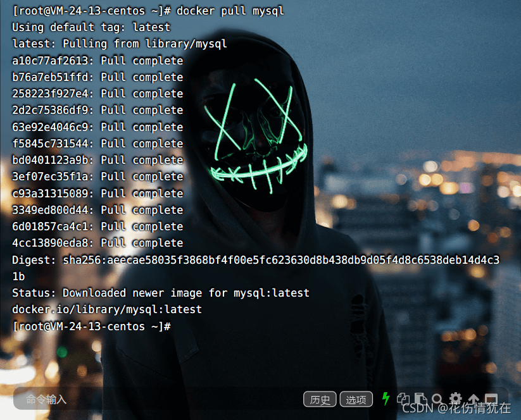The height and width of the screenshot is (420, 521).
Task: Click the copy icon in terminal toolbar
Action: (403, 398)
